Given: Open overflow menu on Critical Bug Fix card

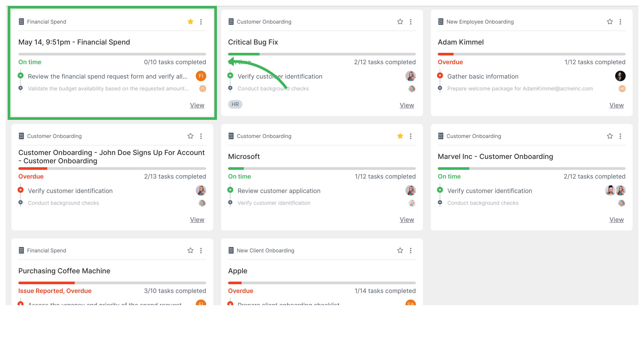Looking at the screenshot, I should point(411,21).
